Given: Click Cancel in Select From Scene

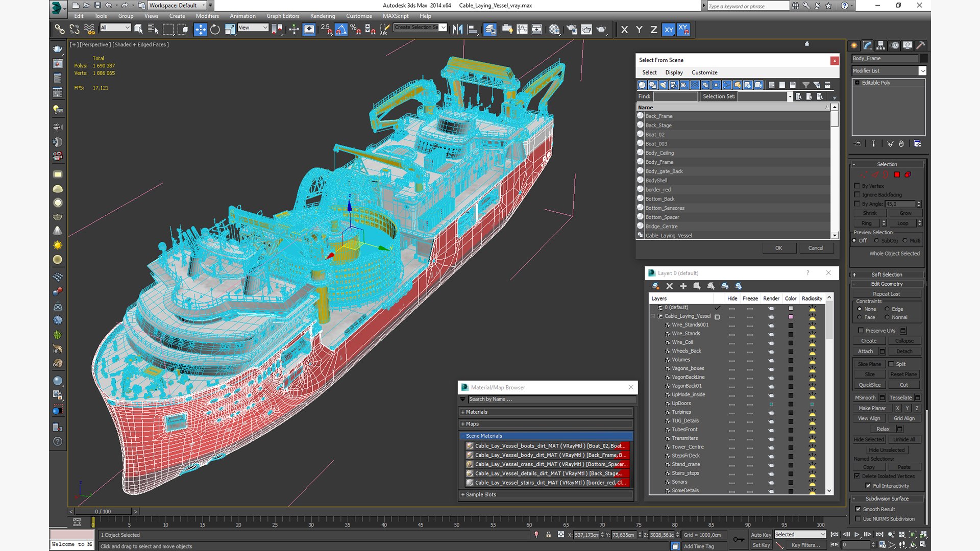Looking at the screenshot, I should (816, 248).
